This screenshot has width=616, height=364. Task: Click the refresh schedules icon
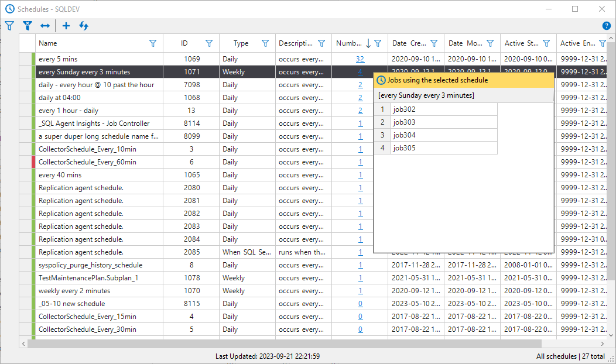pyautogui.click(x=84, y=26)
